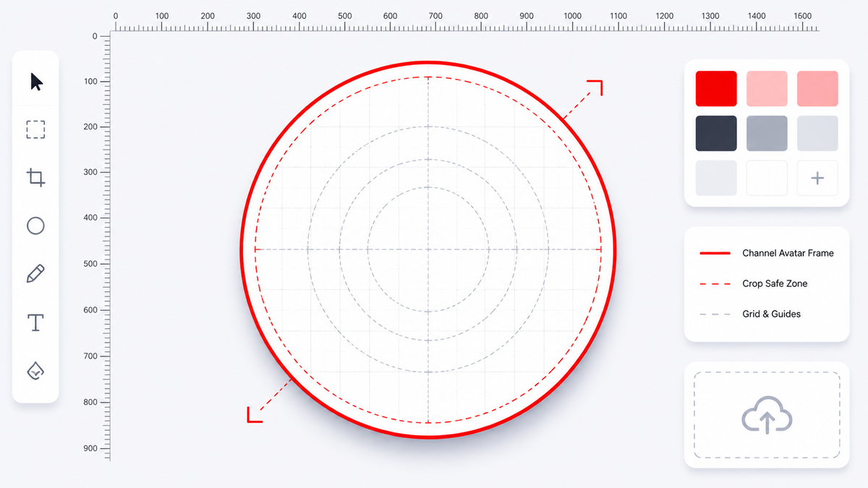
Task: Click the dashed upload drop zone
Action: [x=767, y=415]
